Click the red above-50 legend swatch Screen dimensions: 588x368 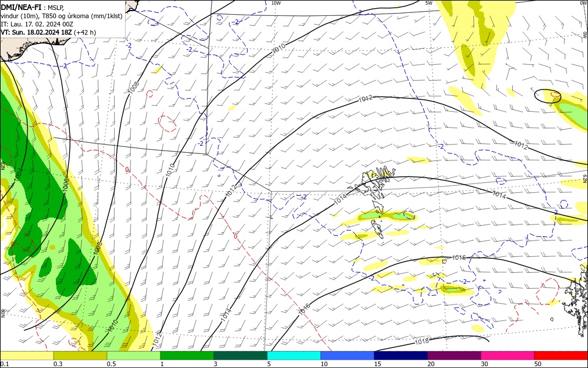561,356
